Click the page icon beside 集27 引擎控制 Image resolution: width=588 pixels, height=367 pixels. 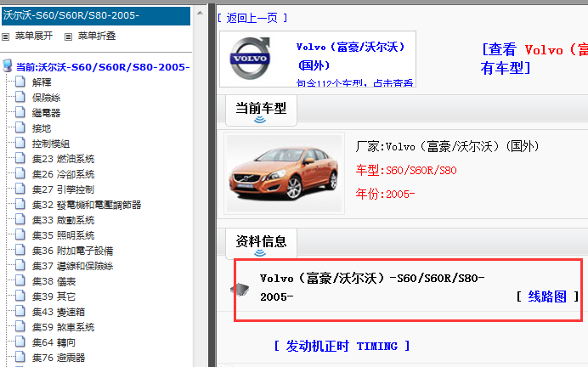pos(20,189)
